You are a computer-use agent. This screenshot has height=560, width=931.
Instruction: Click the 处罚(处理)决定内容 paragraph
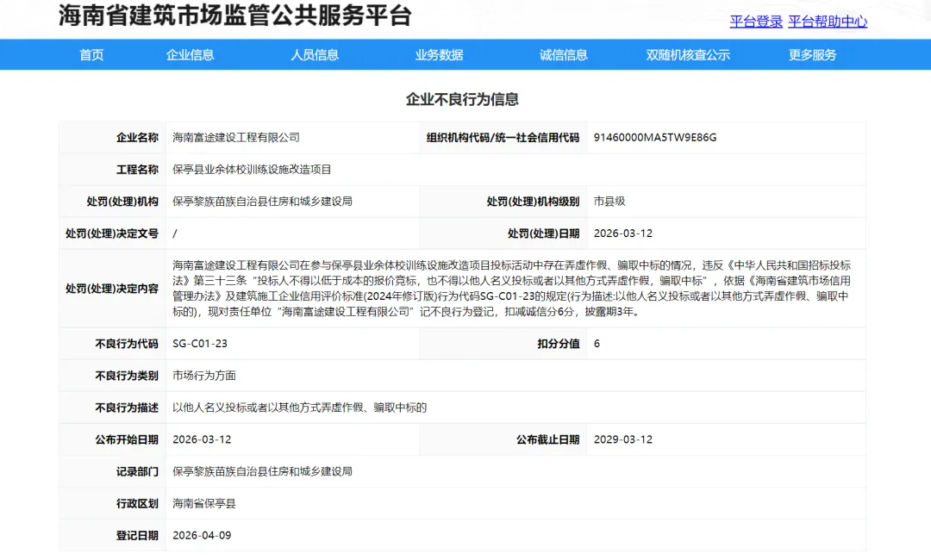[x=512, y=289]
